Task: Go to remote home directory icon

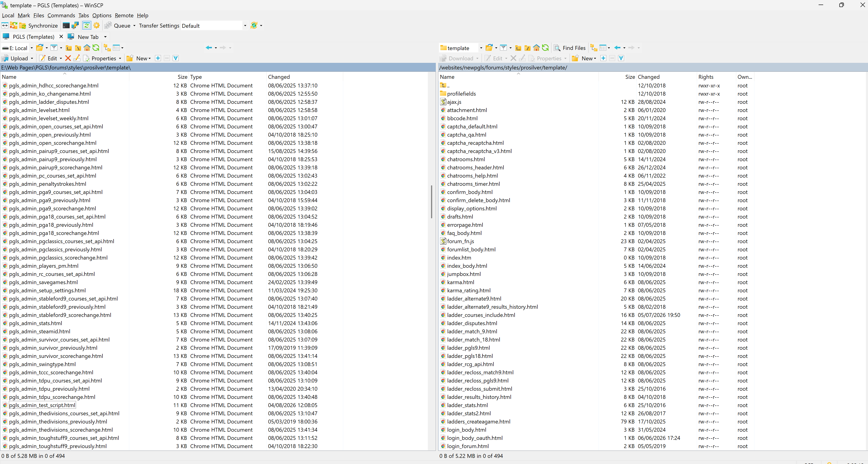Action: (x=536, y=48)
